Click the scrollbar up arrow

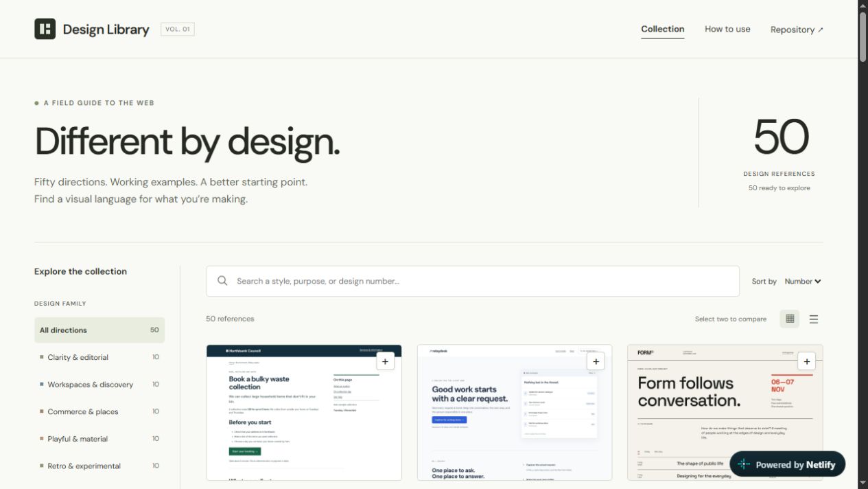click(863, 5)
